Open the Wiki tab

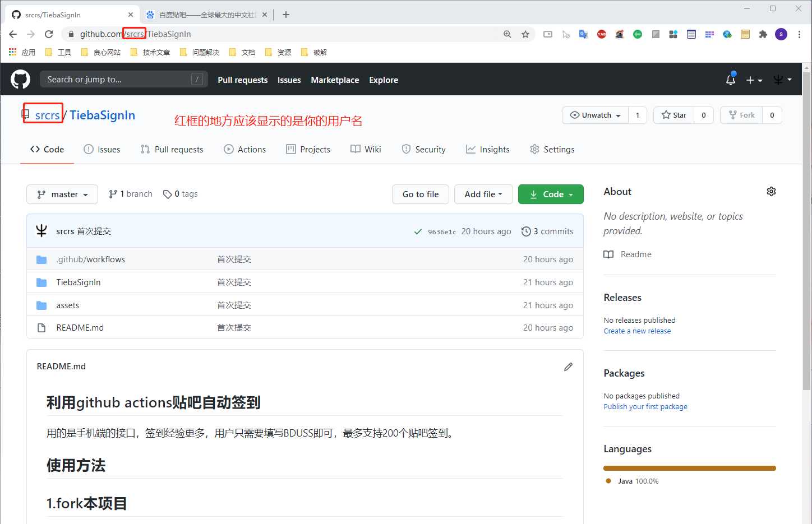(x=366, y=150)
